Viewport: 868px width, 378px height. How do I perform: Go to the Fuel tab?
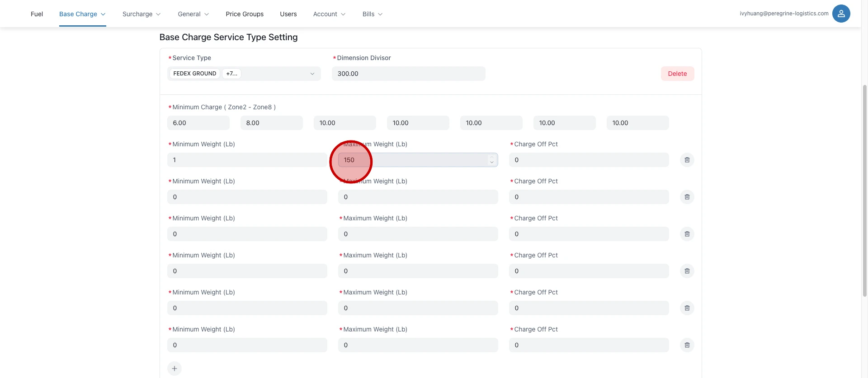[x=37, y=14]
